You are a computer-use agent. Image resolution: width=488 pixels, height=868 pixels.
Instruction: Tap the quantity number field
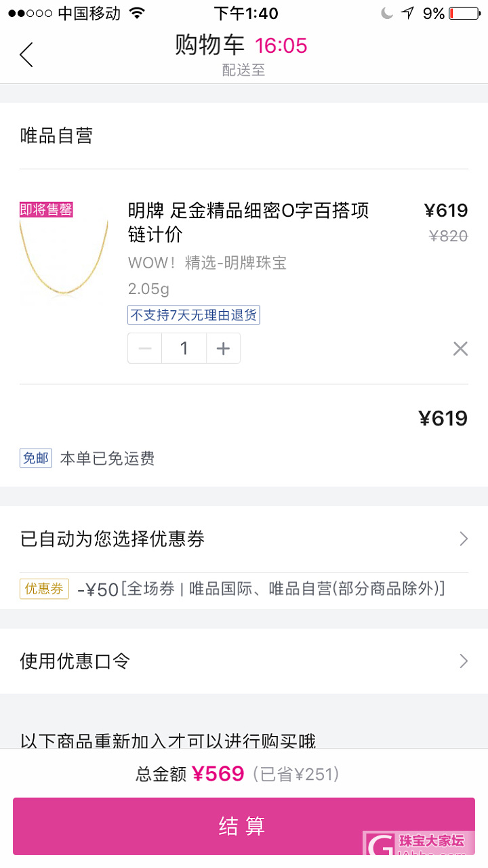tap(184, 349)
